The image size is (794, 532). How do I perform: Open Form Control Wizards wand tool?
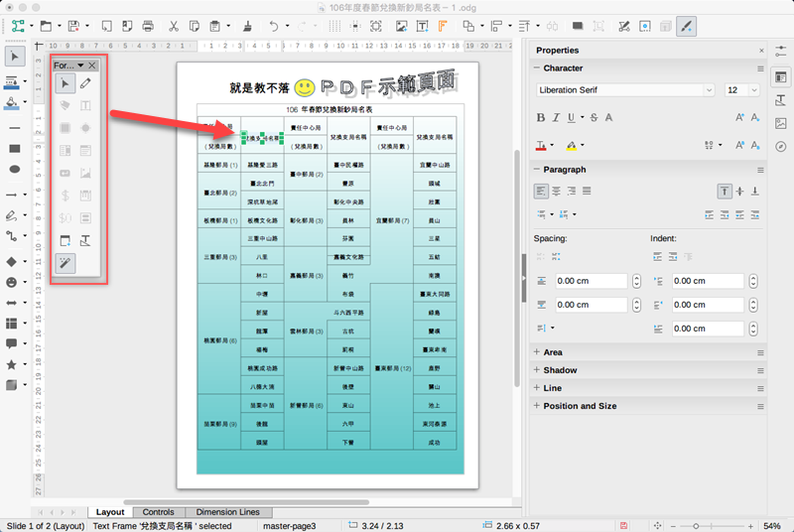[x=64, y=262]
